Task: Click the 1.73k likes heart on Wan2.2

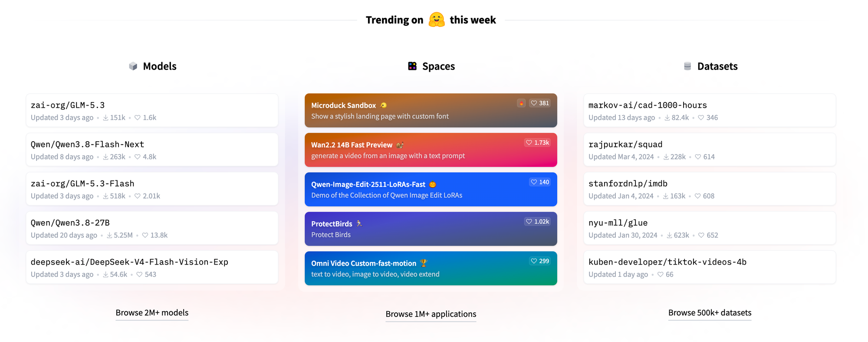Action: click(537, 143)
